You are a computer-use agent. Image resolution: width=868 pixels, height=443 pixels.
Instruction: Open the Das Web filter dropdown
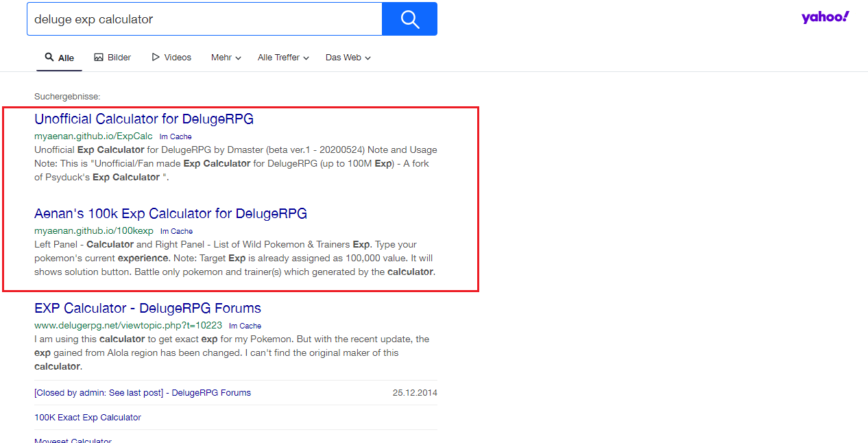pos(348,58)
